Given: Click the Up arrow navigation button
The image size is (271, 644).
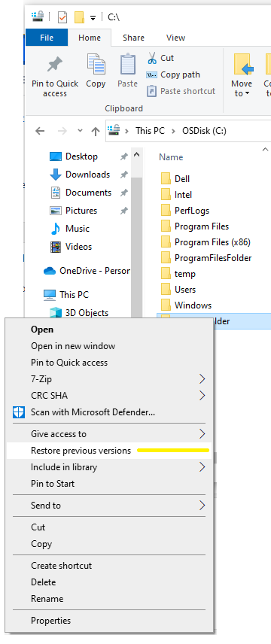Looking at the screenshot, I should [96, 131].
